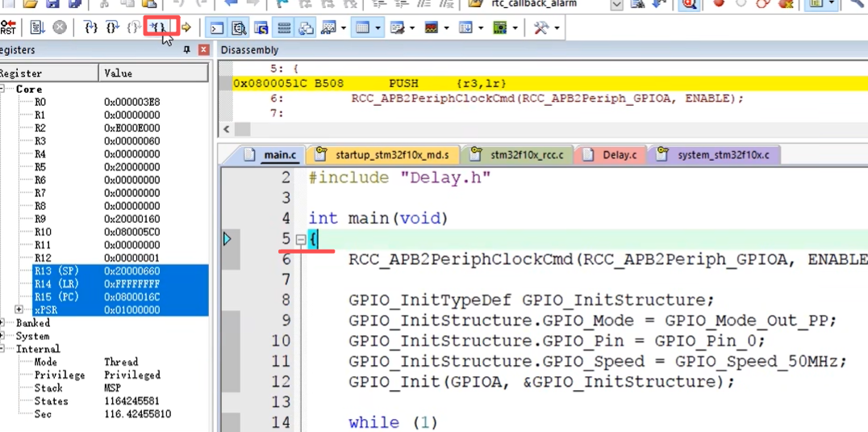The image size is (868, 432).
Task: Click GPIO_Init(GPIOA, &GPIO_InitStructure) code line
Action: (541, 382)
